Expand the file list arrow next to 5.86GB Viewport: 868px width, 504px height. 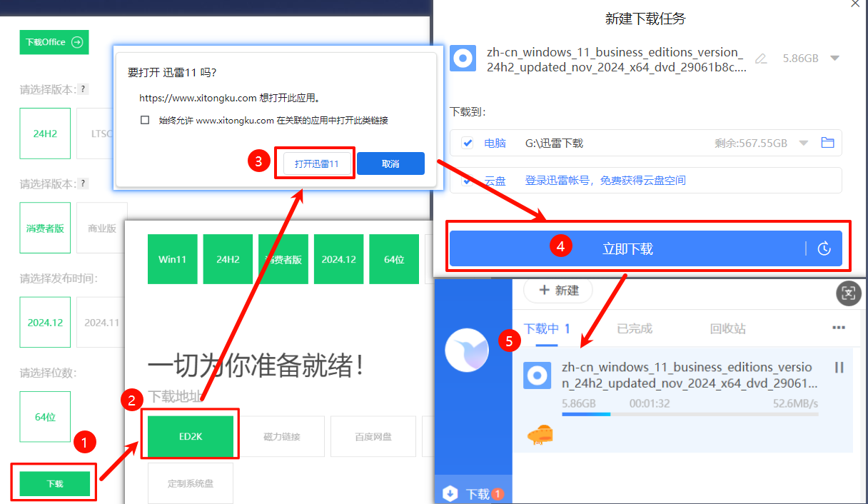(x=834, y=59)
